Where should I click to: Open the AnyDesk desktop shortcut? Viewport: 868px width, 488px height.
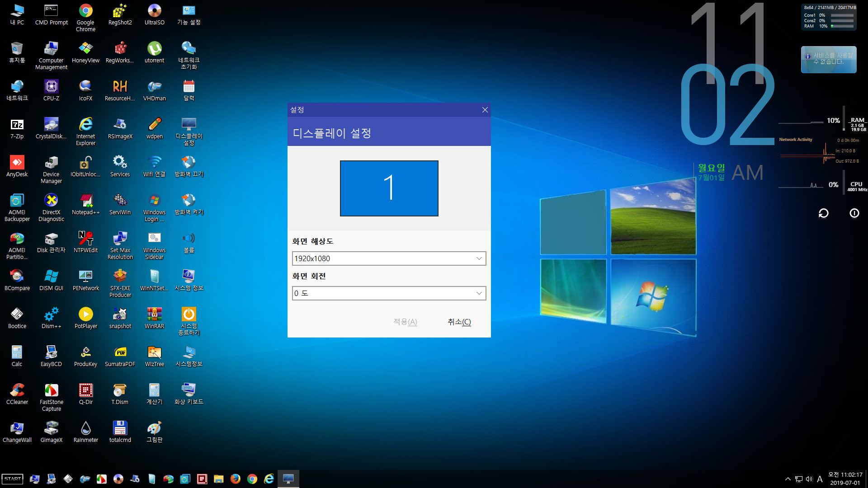[x=17, y=167]
